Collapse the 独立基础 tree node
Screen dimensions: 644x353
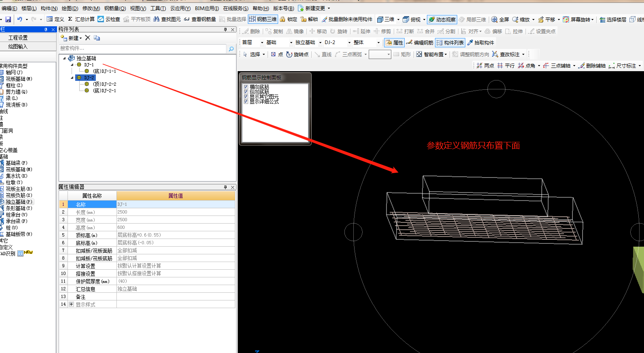64,58
